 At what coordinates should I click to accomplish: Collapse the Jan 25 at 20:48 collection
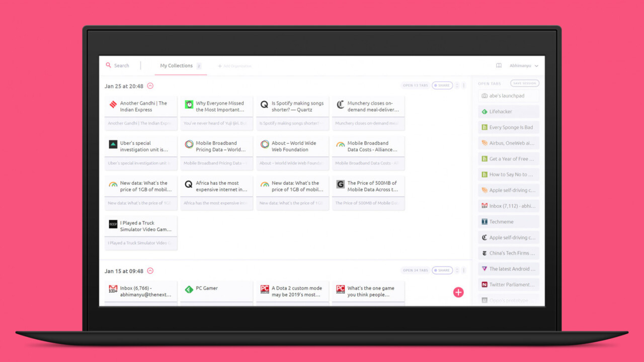pyautogui.click(x=150, y=86)
